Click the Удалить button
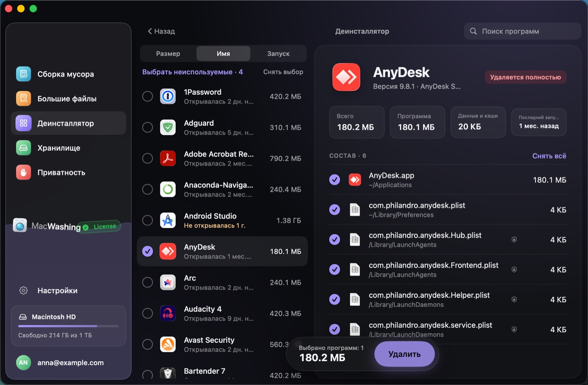The height and width of the screenshot is (385, 588). click(x=405, y=354)
